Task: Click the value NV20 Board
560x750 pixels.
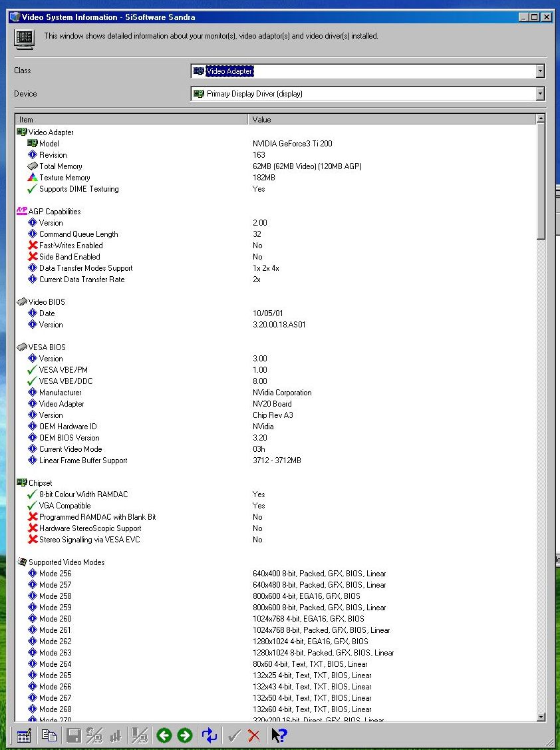Action: point(272,404)
